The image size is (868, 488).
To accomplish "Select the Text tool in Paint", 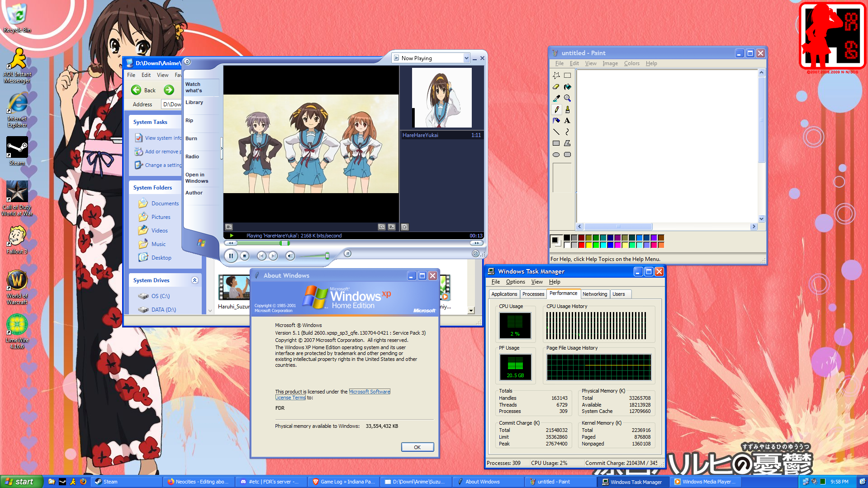I will (567, 121).
